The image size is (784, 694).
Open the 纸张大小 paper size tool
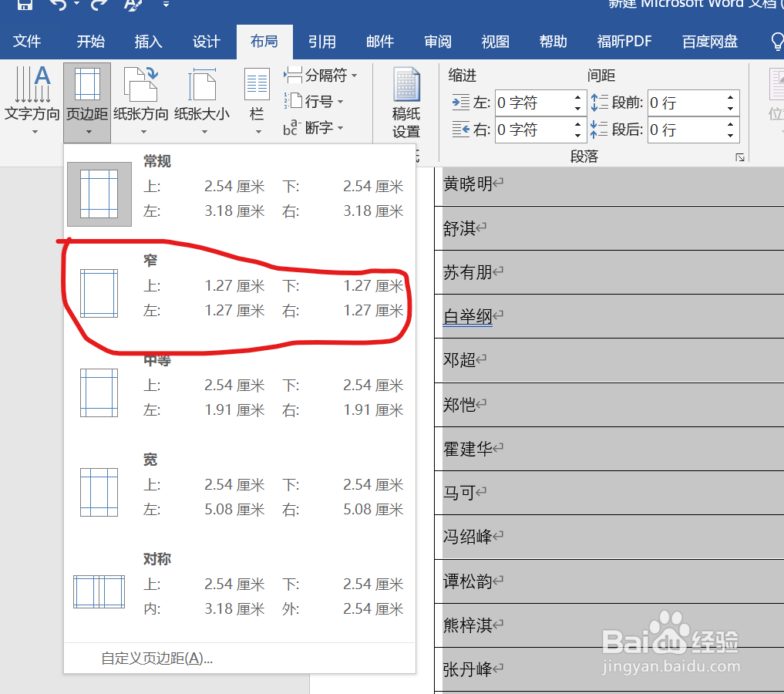click(x=202, y=85)
